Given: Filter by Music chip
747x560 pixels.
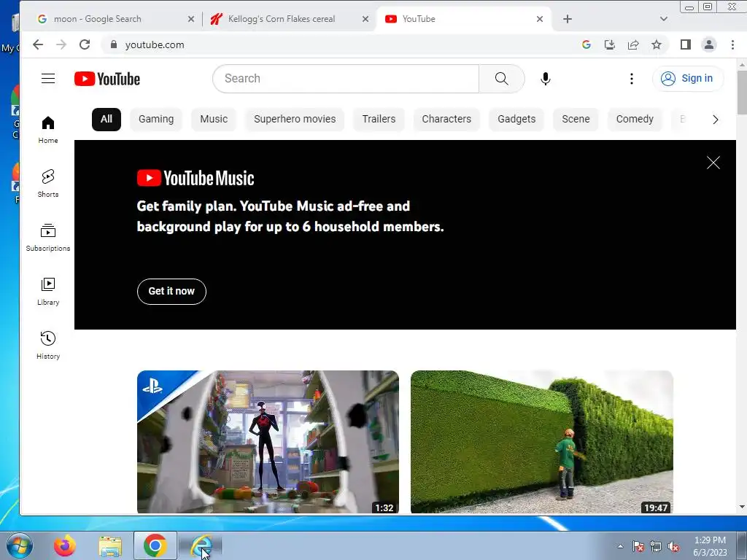Looking at the screenshot, I should 214,119.
